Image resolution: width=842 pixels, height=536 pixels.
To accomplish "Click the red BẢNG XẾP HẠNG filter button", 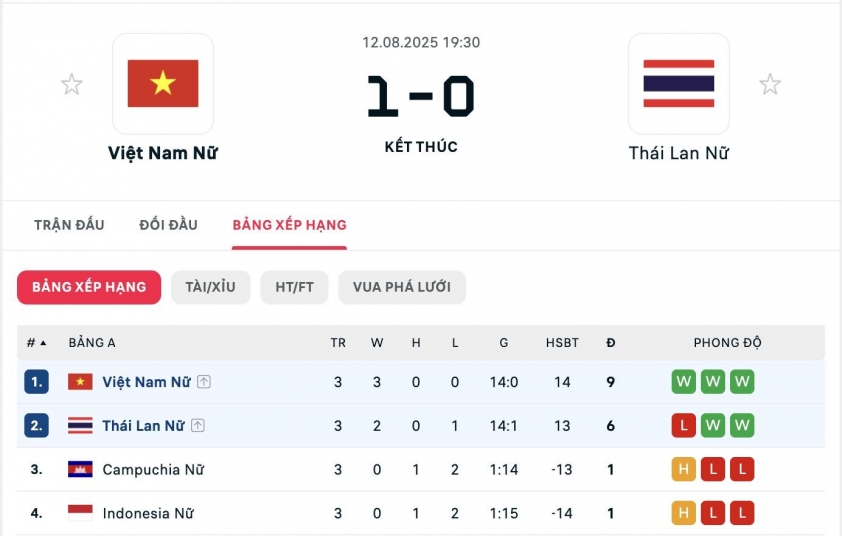I will [x=89, y=287].
